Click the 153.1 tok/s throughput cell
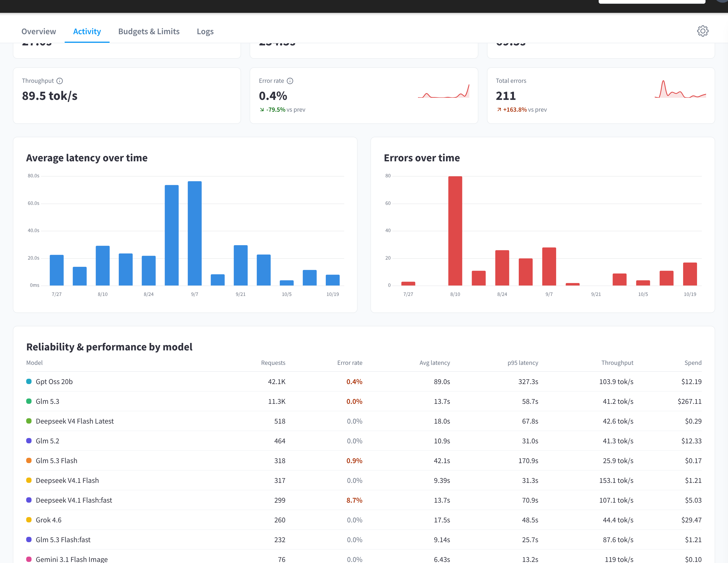 coord(616,480)
